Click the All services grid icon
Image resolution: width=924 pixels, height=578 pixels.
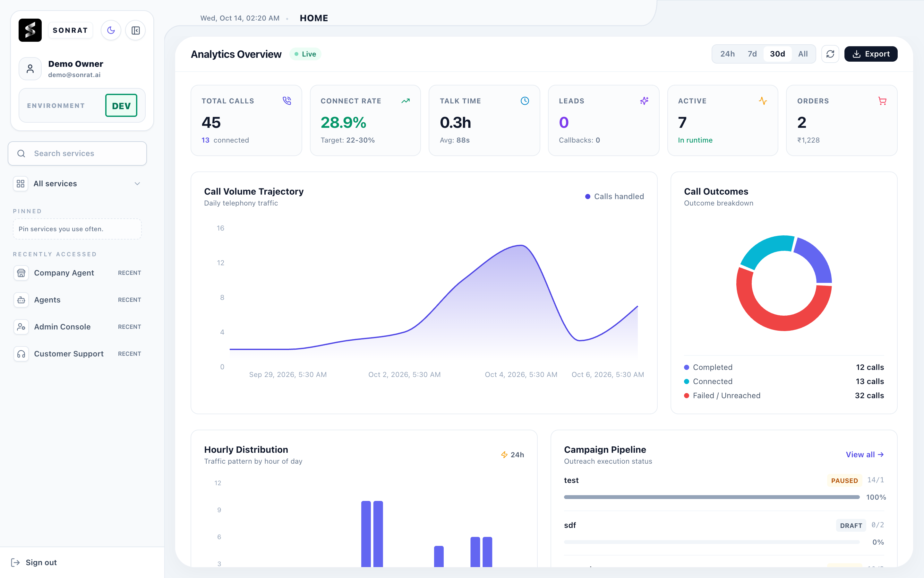pos(21,184)
